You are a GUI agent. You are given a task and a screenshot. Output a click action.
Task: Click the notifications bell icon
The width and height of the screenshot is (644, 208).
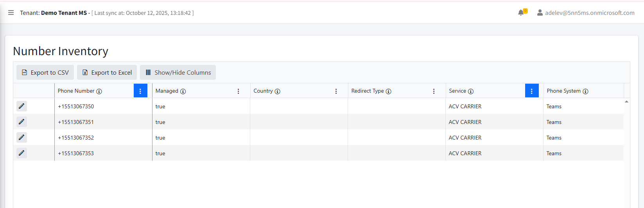click(x=521, y=13)
